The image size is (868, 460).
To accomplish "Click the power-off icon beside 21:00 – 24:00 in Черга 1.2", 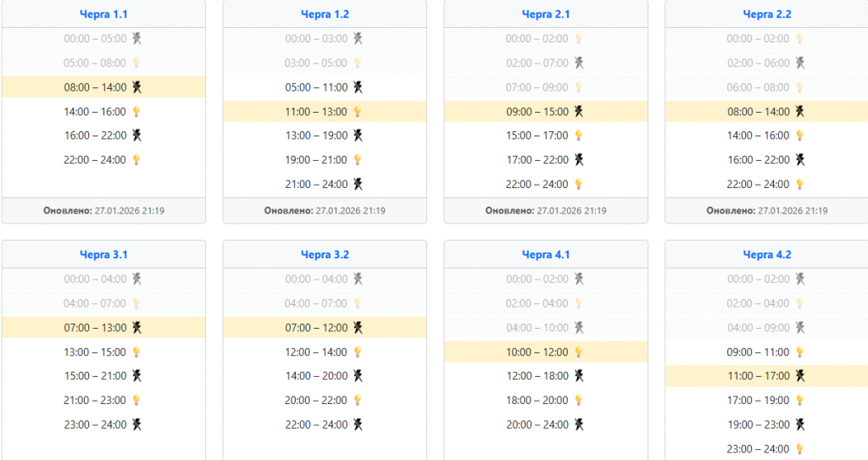I will point(358,184).
